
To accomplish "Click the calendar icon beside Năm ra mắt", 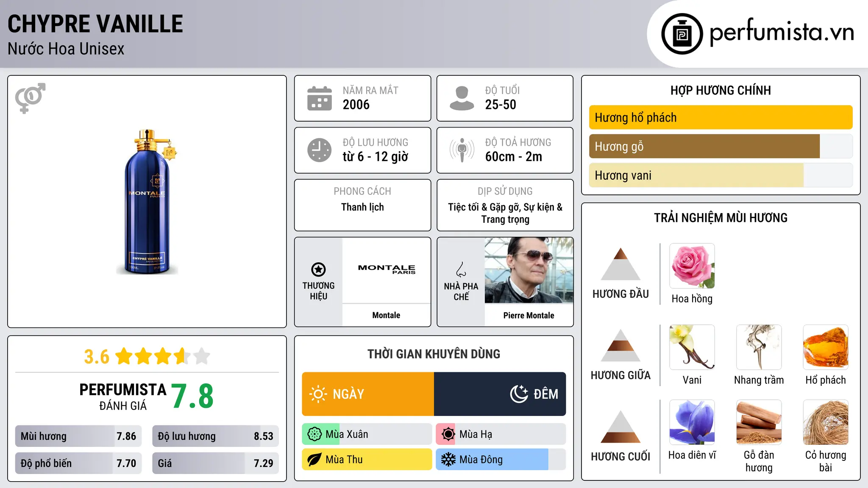I will click(x=320, y=98).
